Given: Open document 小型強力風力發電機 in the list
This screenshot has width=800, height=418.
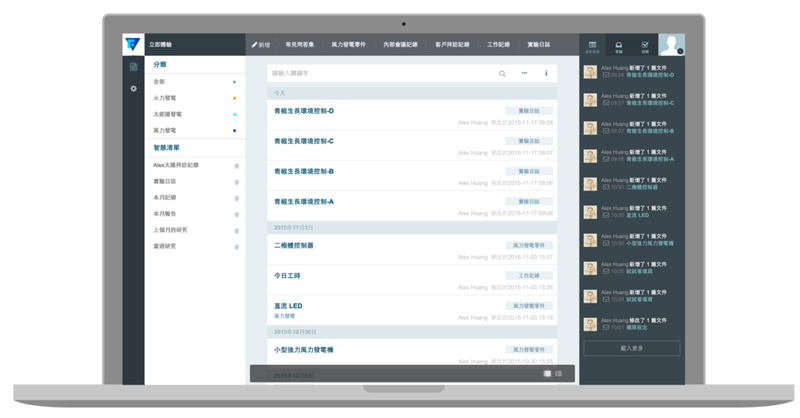Looking at the screenshot, I should 303,350.
